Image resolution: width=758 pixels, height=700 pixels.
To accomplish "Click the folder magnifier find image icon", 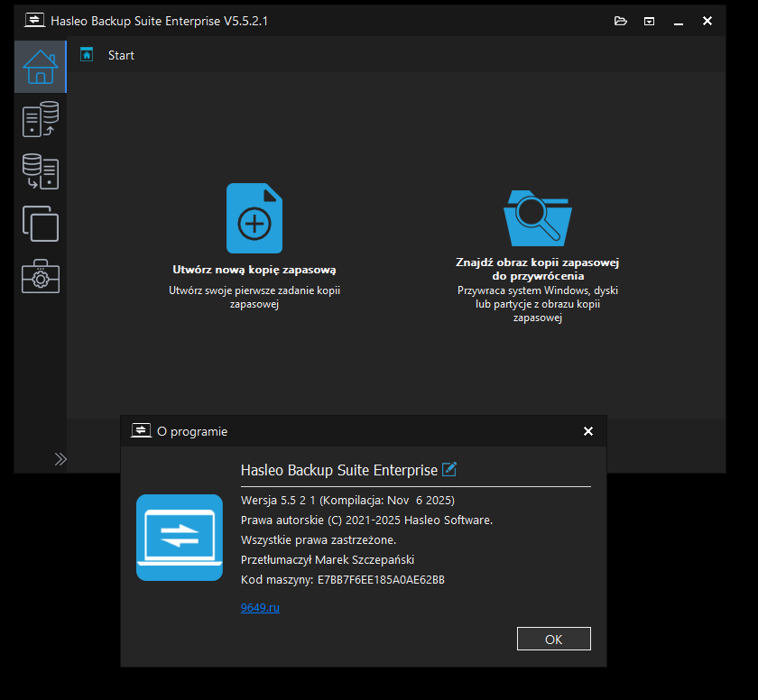I will pyautogui.click(x=538, y=218).
